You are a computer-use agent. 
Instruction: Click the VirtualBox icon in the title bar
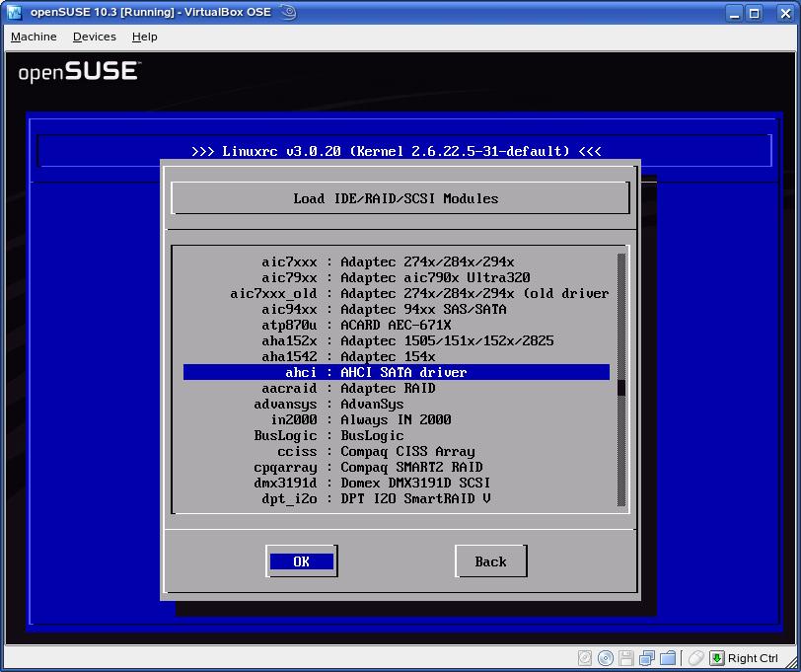pyautogui.click(x=15, y=12)
